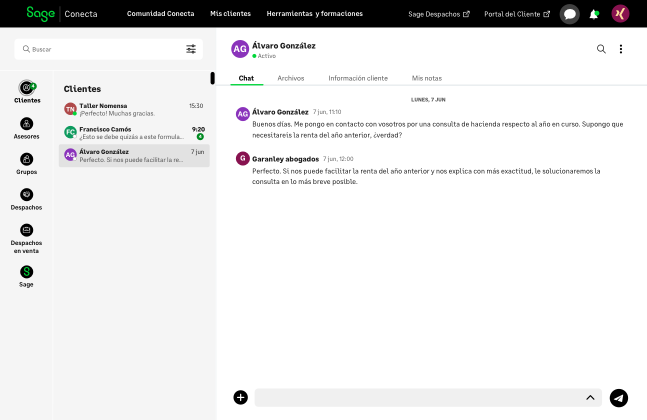Open Portal del Cliente link
This screenshot has width=647, height=420.
516,14
